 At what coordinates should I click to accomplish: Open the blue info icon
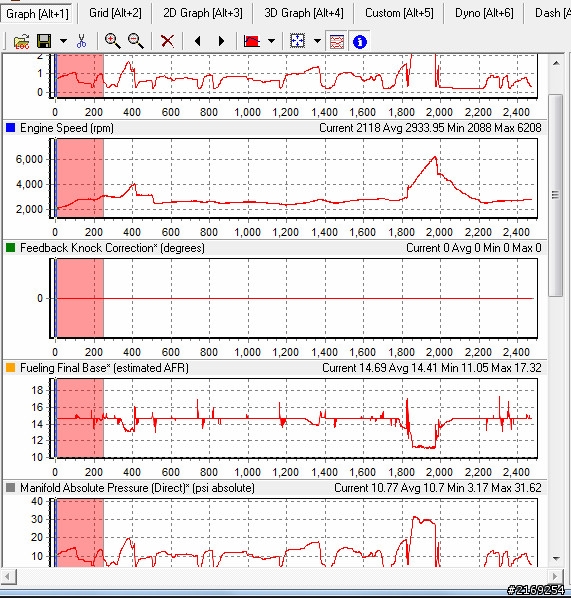pos(360,41)
